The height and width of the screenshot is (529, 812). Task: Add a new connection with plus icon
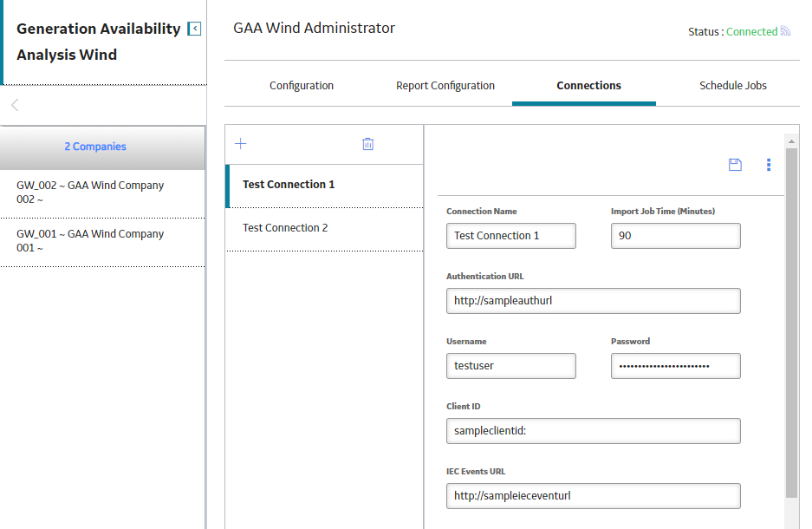[241, 143]
